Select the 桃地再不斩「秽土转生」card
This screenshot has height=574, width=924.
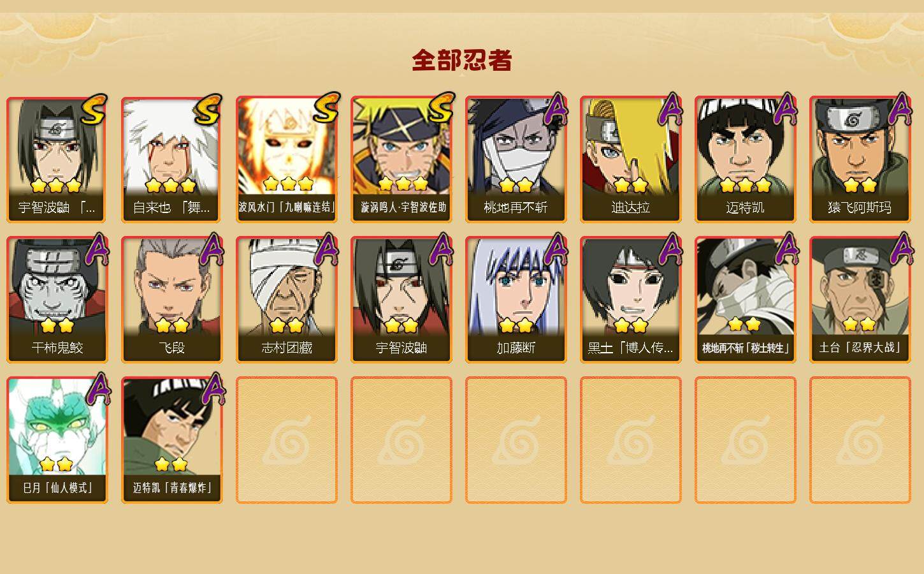746,300
